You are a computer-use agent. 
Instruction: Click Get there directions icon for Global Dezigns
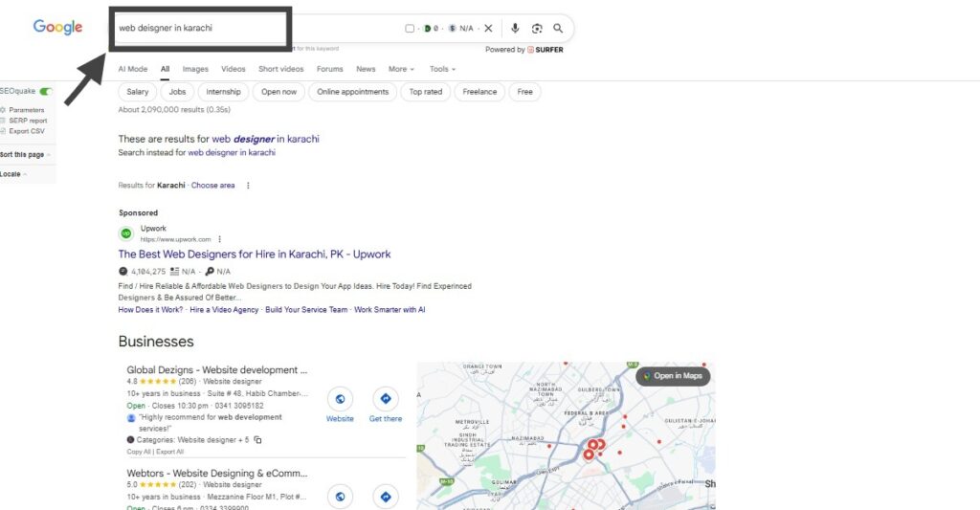pos(386,399)
